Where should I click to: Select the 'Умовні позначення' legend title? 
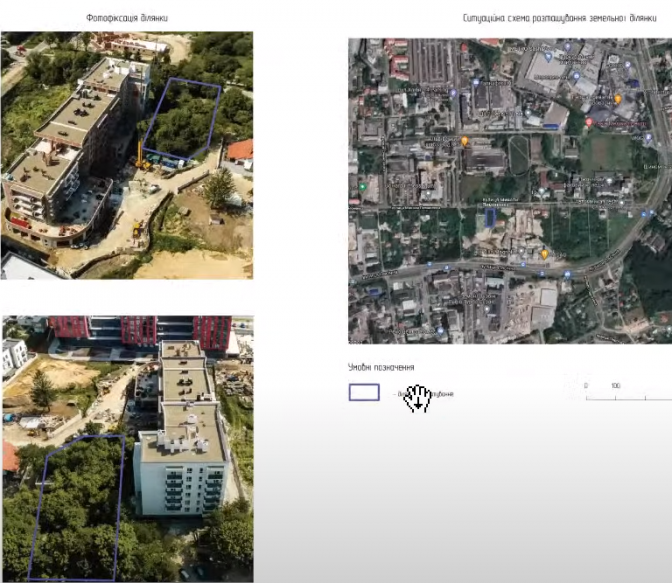click(381, 368)
